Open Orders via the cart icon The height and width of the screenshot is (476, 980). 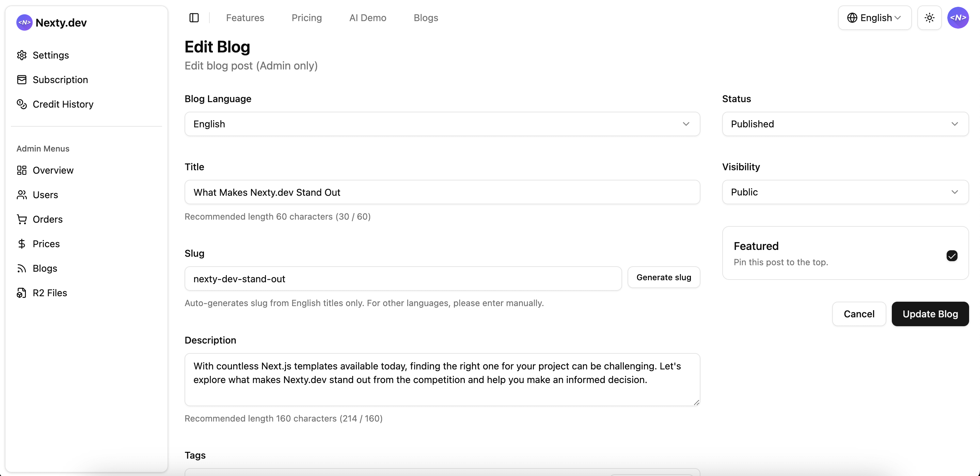point(22,219)
